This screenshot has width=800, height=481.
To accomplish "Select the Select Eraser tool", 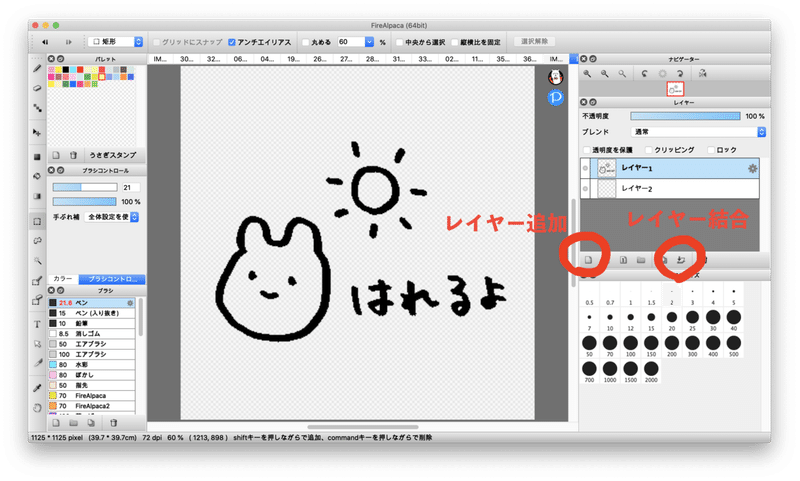I will coord(37,300).
